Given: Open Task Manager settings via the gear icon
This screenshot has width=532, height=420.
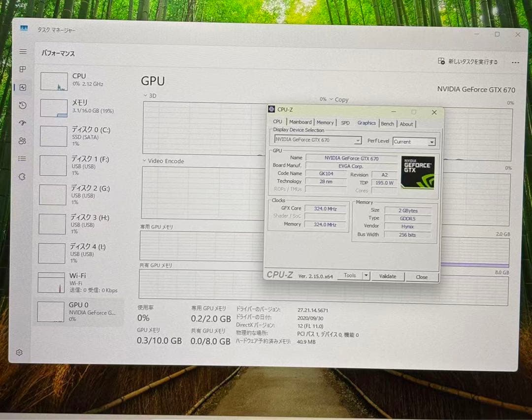Looking at the screenshot, I should tap(20, 353).
